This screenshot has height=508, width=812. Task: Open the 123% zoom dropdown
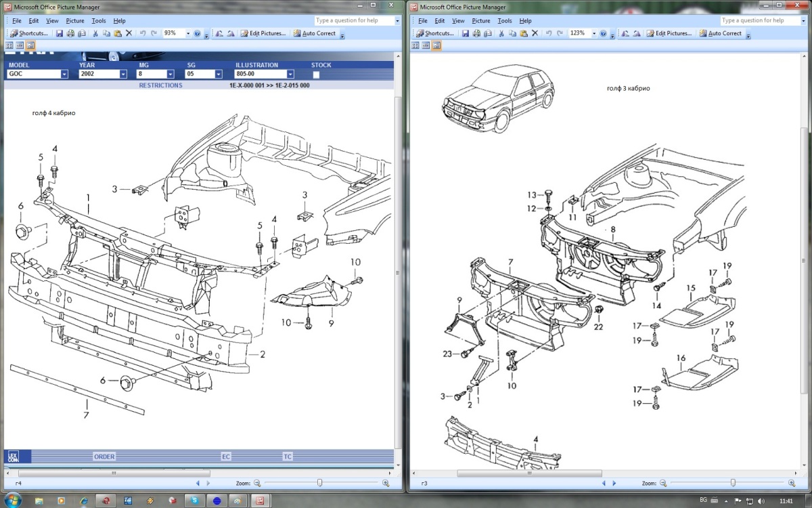(x=594, y=33)
